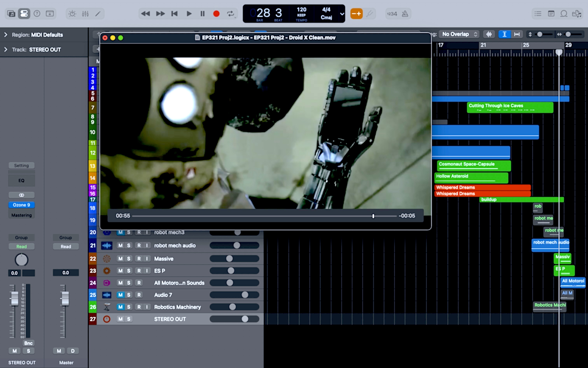Mute the STEREO OUT channel strip
588x368 pixels.
[x=15, y=351]
